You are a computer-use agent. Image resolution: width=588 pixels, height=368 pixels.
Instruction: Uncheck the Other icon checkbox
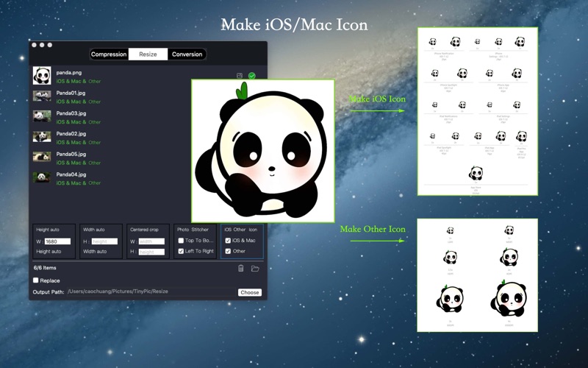point(228,252)
